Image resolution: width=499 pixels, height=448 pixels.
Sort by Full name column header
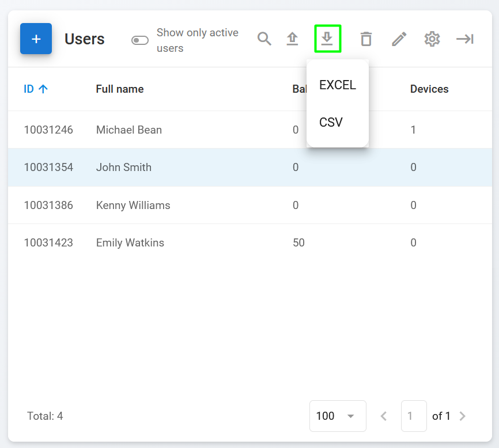[120, 89]
